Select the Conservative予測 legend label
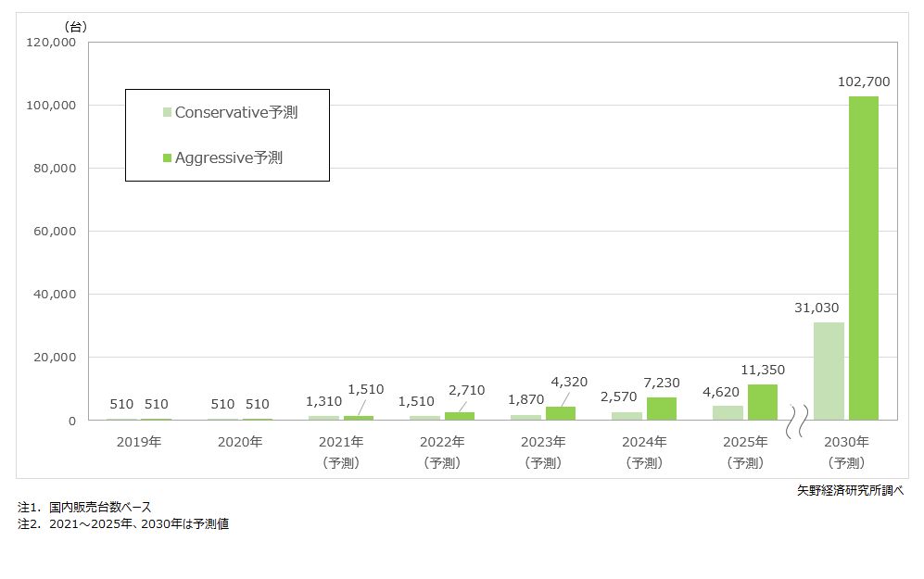The width and height of the screenshot is (924, 579). coord(236,113)
